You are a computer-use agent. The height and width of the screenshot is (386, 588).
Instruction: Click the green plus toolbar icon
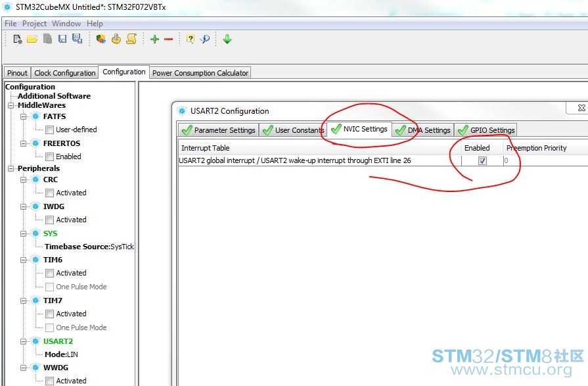pyautogui.click(x=154, y=39)
